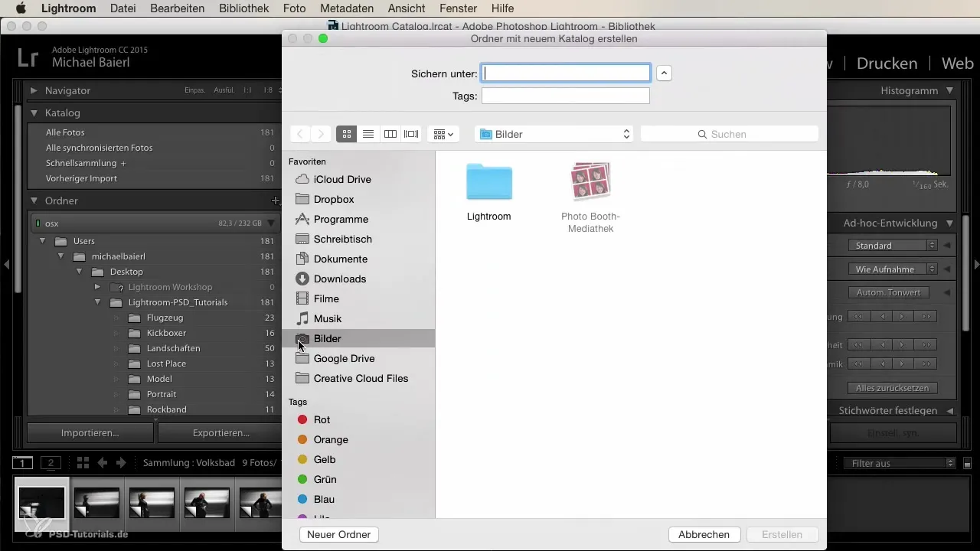The width and height of the screenshot is (980, 551).
Task: Open the item arrangement dropdown
Action: coord(443,134)
